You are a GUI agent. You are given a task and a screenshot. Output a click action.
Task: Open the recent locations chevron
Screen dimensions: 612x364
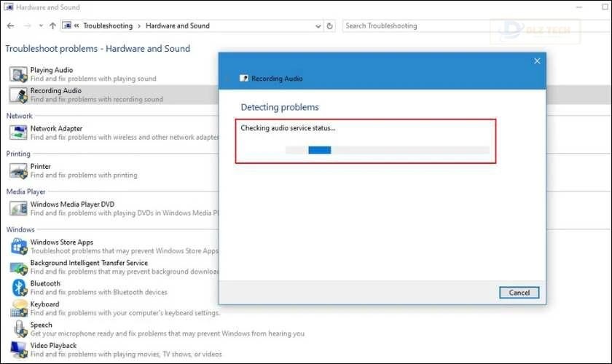tap(40, 26)
